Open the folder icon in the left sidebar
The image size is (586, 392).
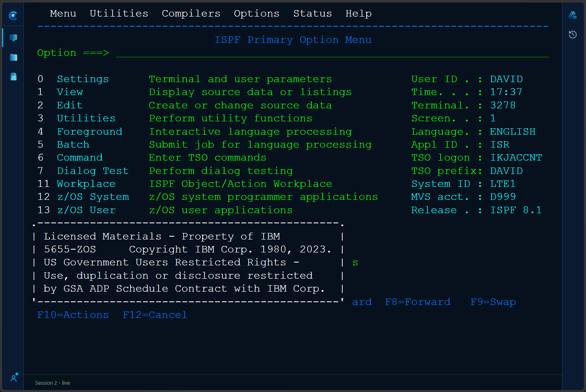point(13,57)
